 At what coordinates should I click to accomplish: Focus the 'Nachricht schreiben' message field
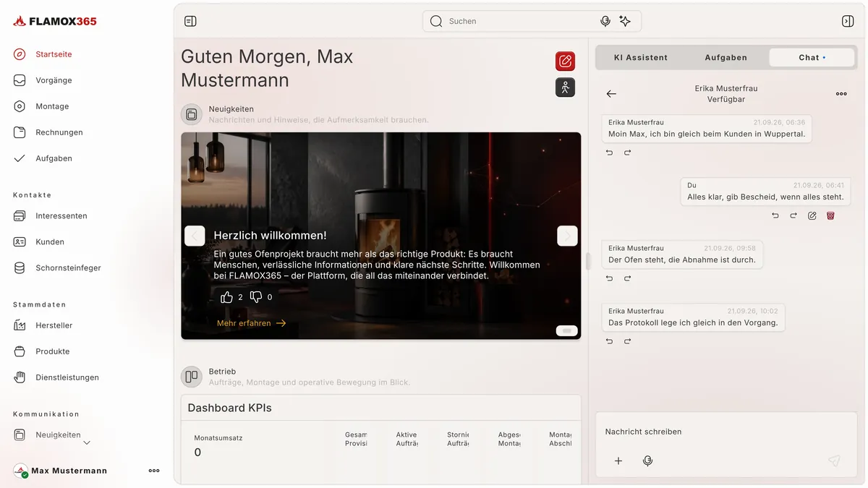point(725,432)
